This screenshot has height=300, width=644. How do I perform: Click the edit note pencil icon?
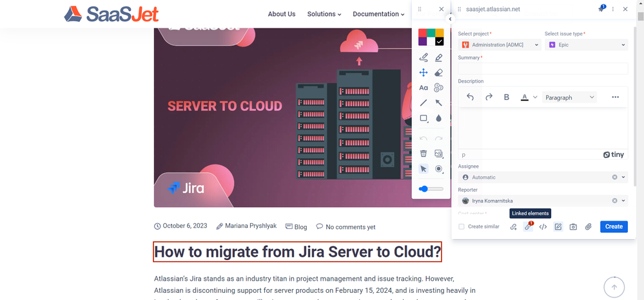coord(558,226)
